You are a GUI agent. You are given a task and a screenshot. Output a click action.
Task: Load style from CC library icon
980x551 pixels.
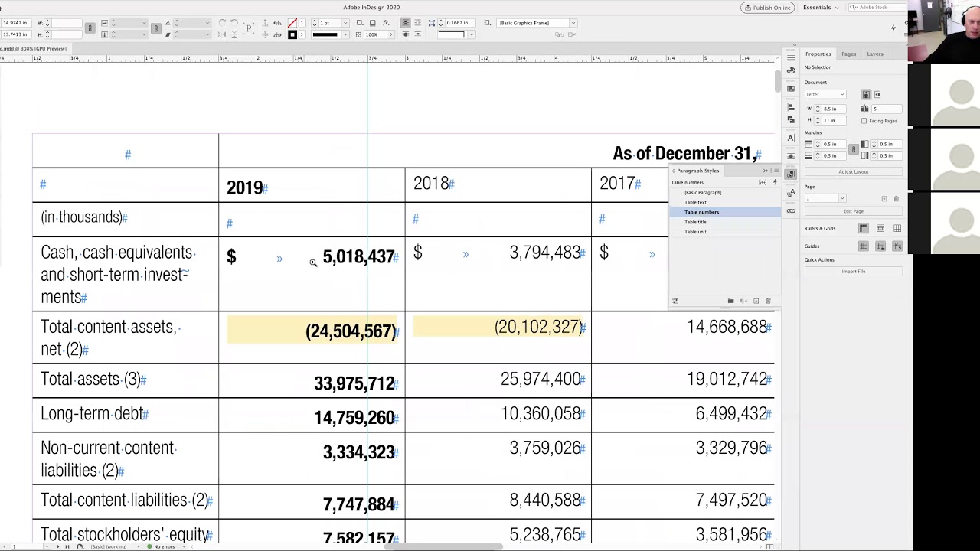point(675,301)
